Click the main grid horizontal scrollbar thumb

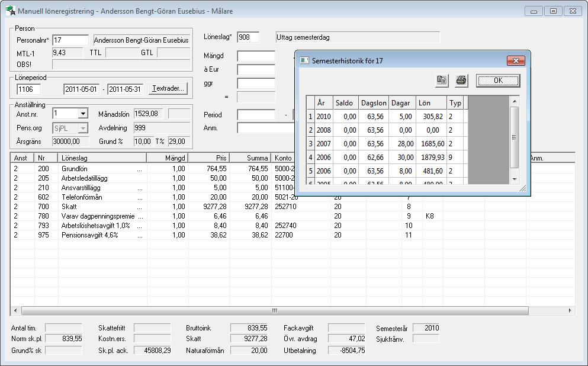[x=275, y=310]
